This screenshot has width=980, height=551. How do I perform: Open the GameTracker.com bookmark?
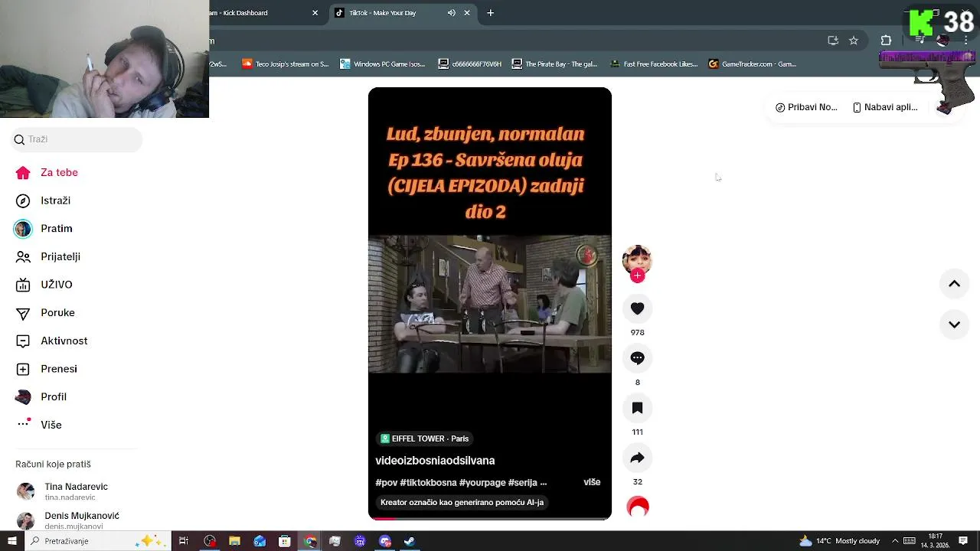click(x=753, y=64)
